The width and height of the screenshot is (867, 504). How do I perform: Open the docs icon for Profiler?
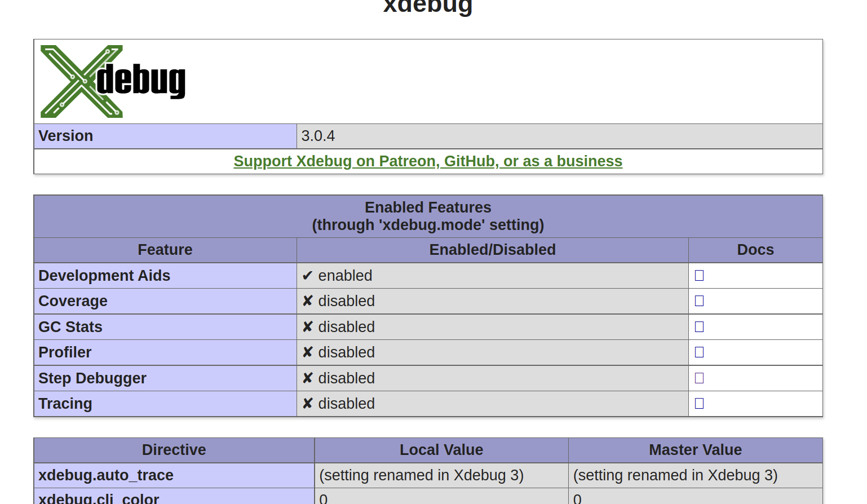click(699, 352)
